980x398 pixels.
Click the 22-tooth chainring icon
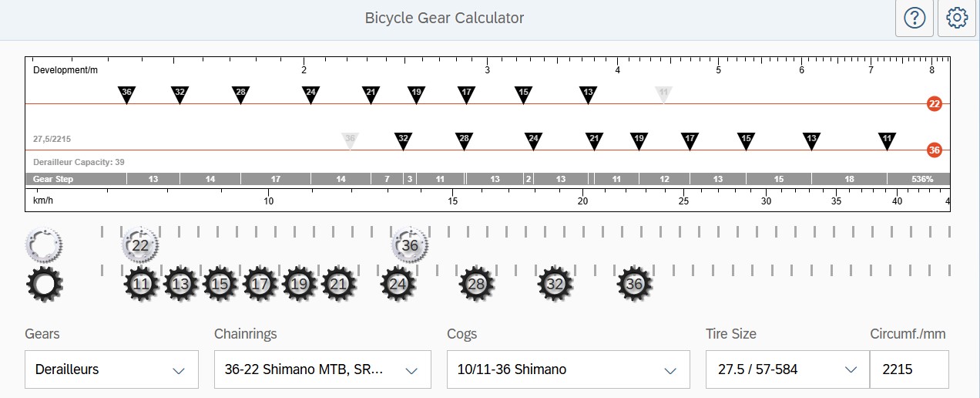click(x=140, y=245)
